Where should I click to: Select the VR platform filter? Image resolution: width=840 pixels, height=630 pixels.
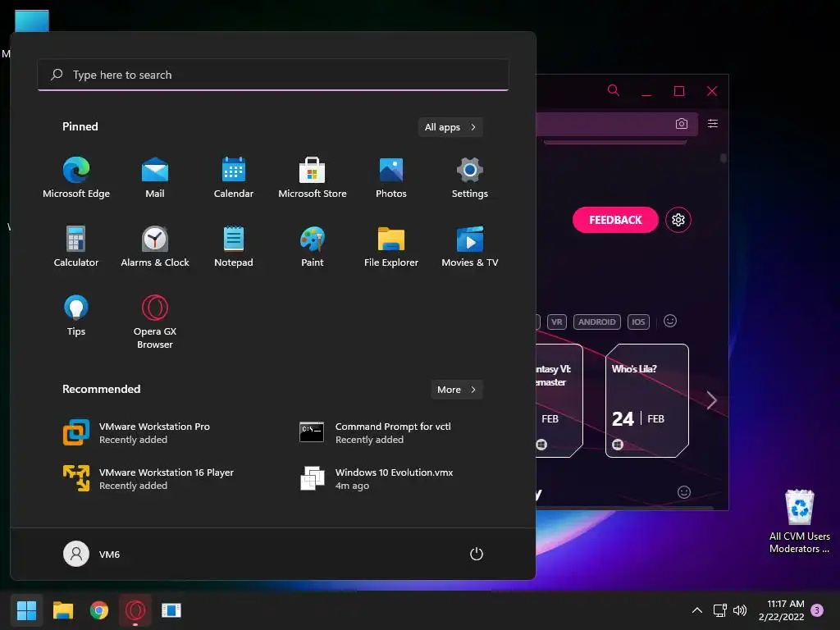pos(557,322)
